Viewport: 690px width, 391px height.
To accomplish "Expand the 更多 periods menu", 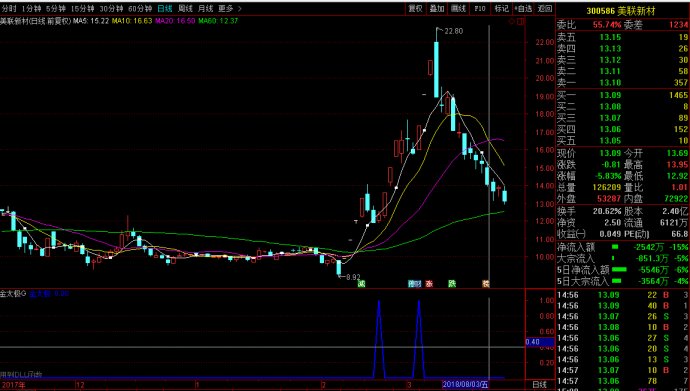I will tap(230, 8).
